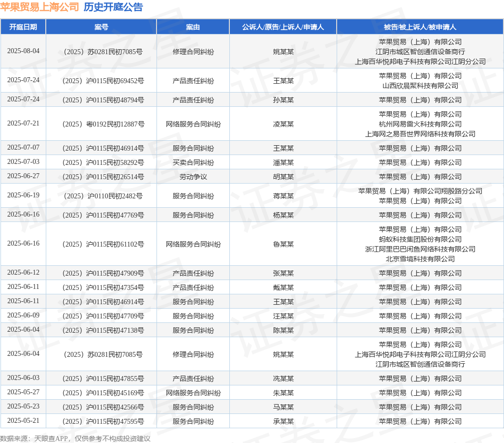Viewport: 504px width, 443px height.
Task: Click plaintiff name 凌某某
Action: [283, 124]
